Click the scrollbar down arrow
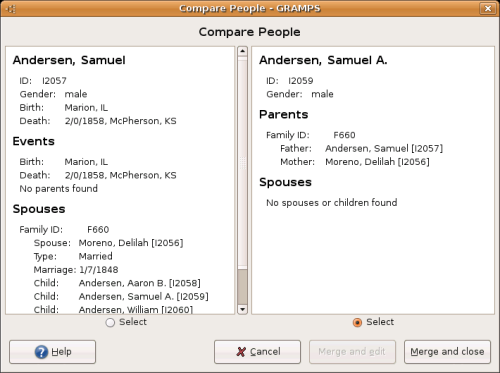This screenshot has height=373, width=500. point(242,309)
